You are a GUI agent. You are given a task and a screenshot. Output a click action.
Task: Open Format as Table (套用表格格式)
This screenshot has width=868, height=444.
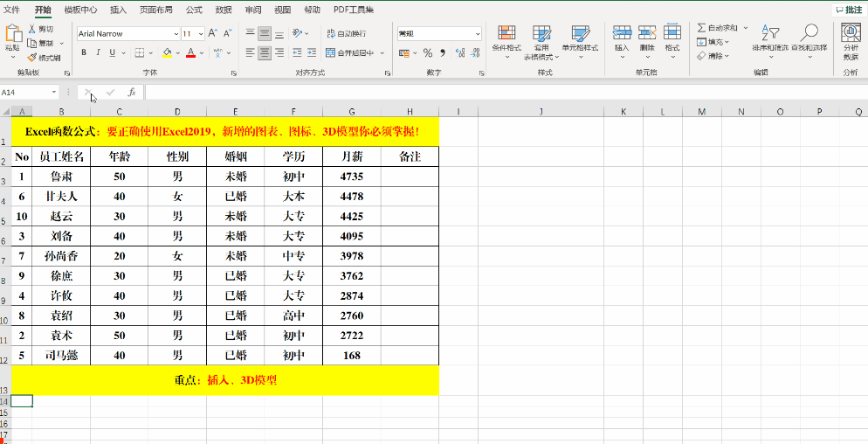click(541, 42)
